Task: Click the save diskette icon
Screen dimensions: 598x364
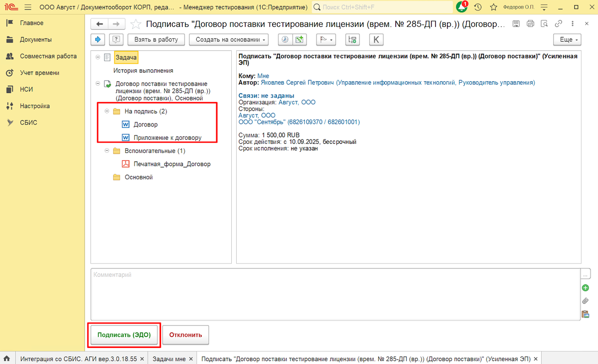Action: (x=516, y=24)
